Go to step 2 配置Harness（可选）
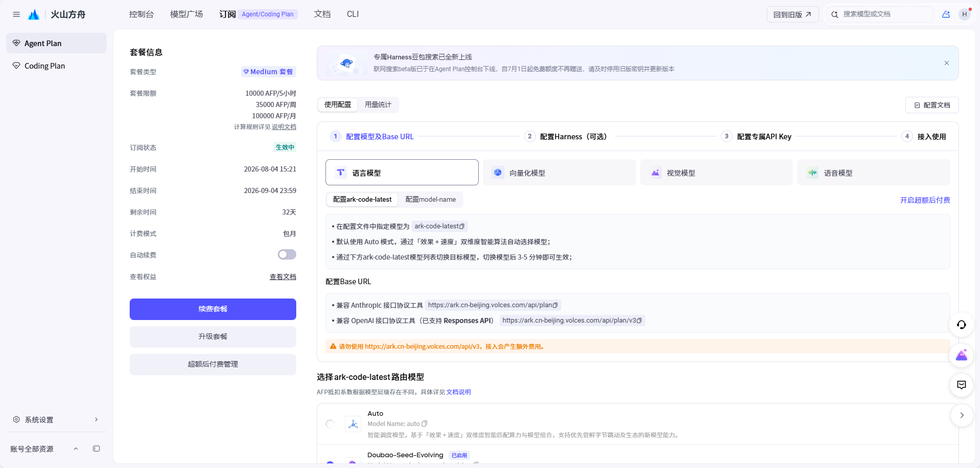This screenshot has height=468, width=980. pyautogui.click(x=566, y=137)
